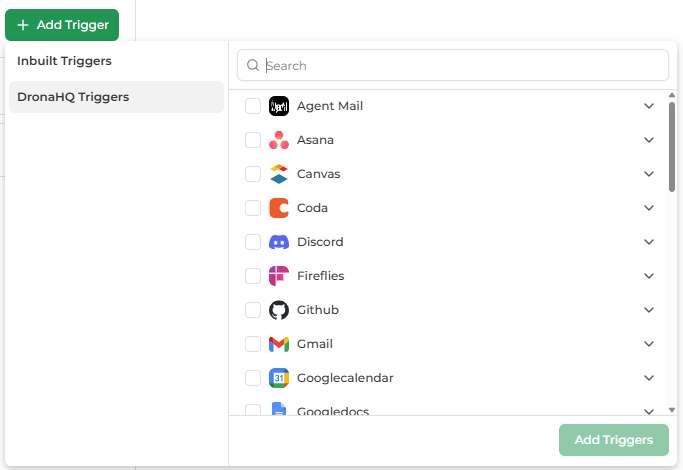Click the Gmail label text
Screen dimensions: 683x470
315,344
